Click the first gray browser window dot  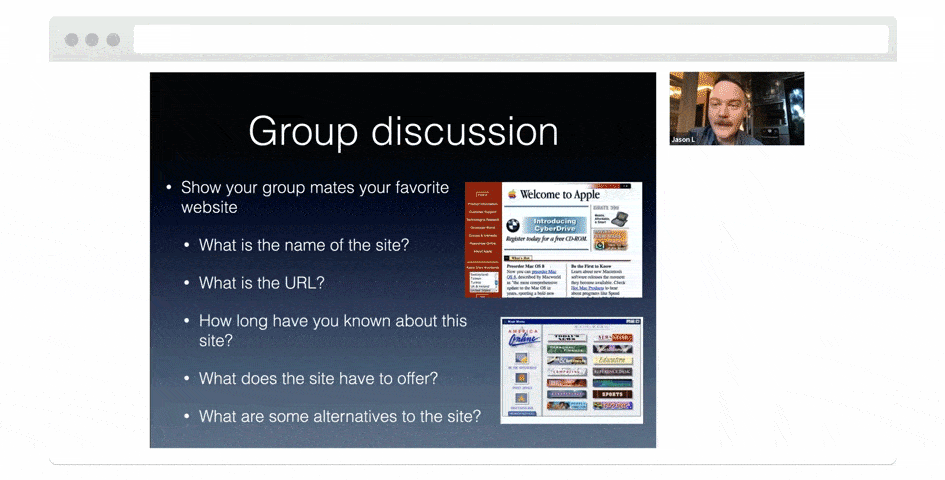click(x=71, y=40)
